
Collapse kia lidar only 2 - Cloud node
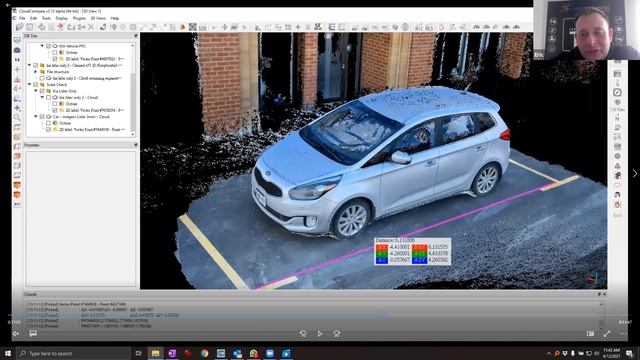point(42,98)
